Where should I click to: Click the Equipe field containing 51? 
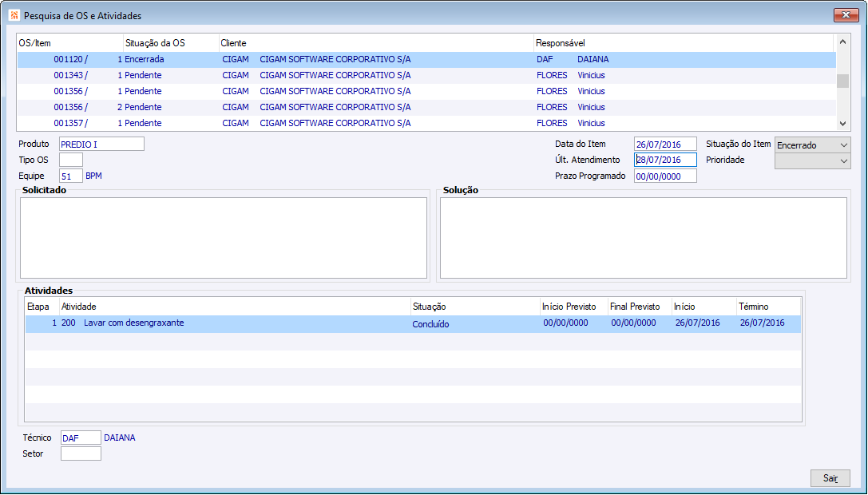[x=71, y=176]
